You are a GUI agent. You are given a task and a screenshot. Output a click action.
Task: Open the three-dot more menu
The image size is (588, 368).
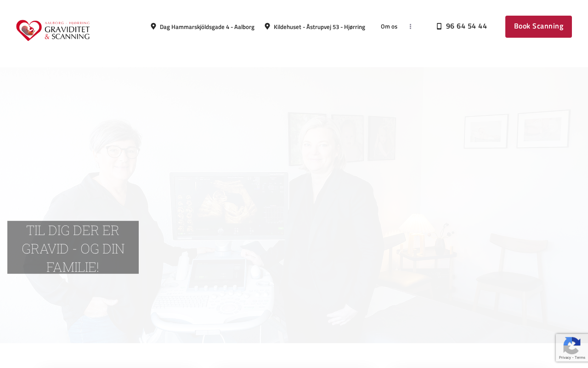(x=410, y=27)
